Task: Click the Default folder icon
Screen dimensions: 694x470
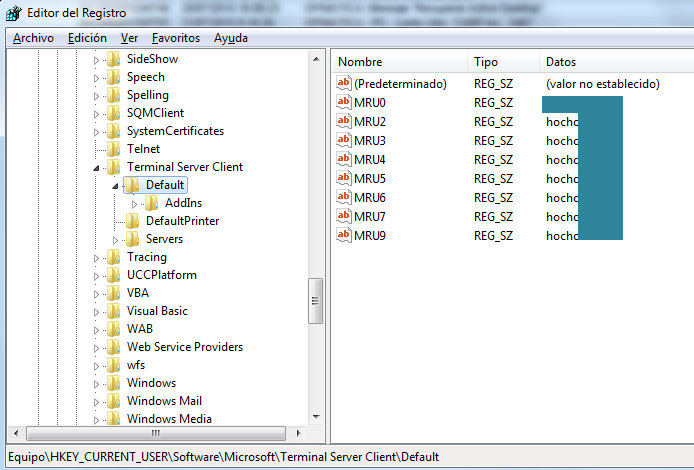Action: pos(133,185)
